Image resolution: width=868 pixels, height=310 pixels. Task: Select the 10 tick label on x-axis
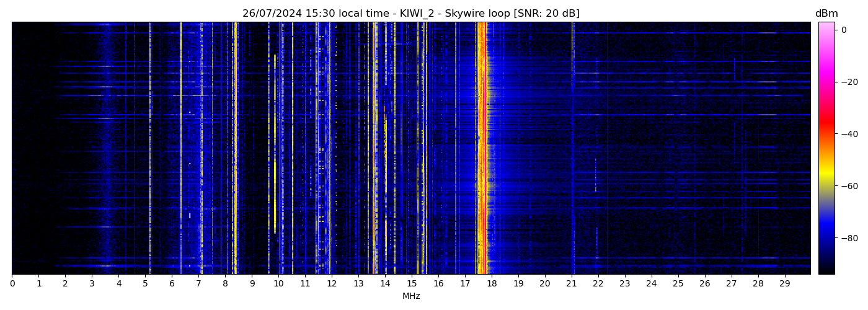point(278,284)
